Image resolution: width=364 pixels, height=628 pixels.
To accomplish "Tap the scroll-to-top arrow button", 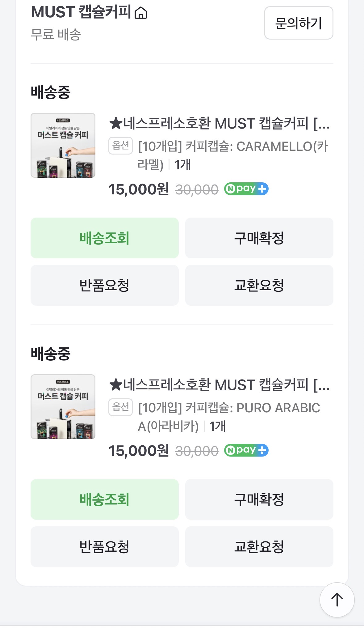I will click(x=337, y=600).
